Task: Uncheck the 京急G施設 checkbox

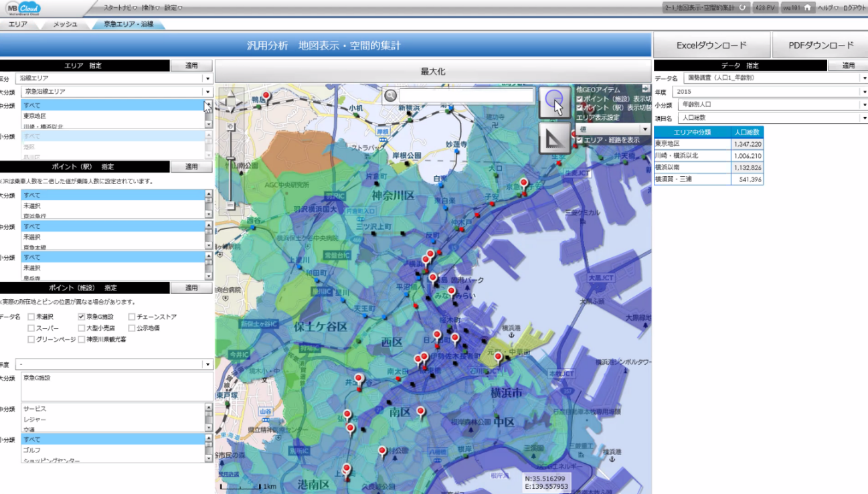Action: [x=82, y=317]
